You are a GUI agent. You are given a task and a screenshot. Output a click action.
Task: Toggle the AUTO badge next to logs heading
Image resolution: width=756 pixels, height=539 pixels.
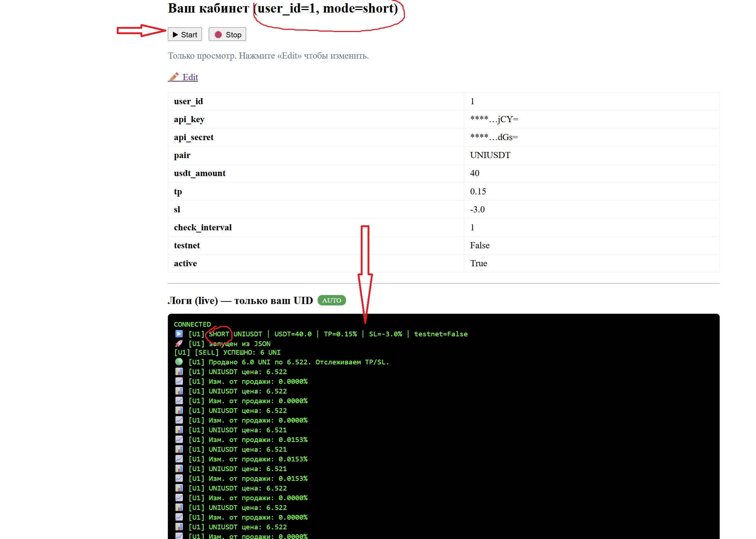(x=331, y=300)
